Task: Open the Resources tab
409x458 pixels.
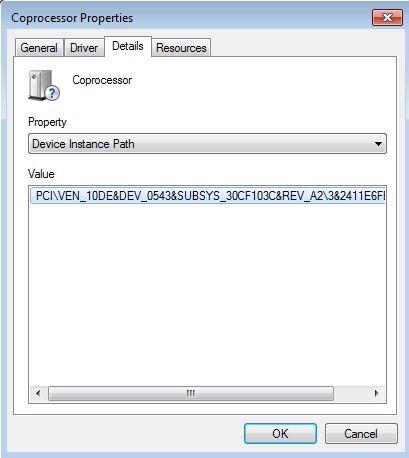Action: [x=181, y=48]
